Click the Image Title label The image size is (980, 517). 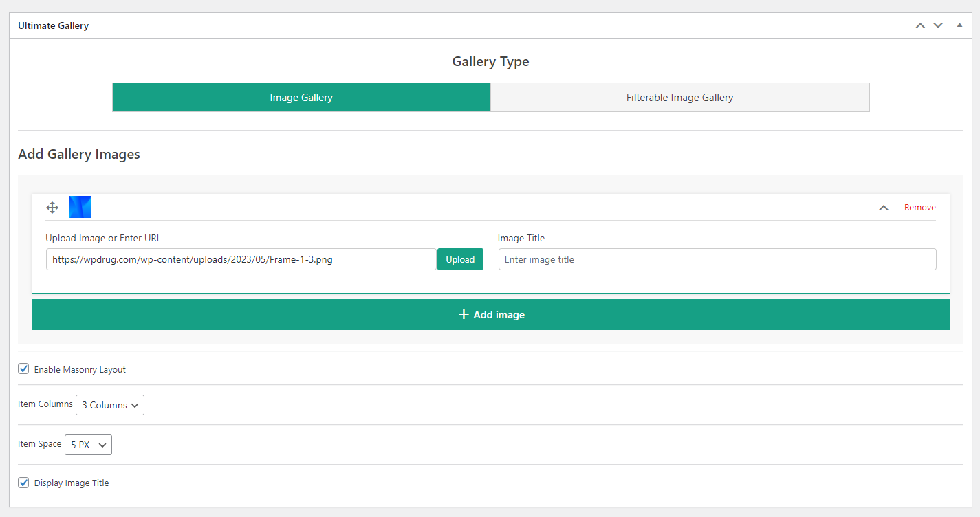coord(521,238)
